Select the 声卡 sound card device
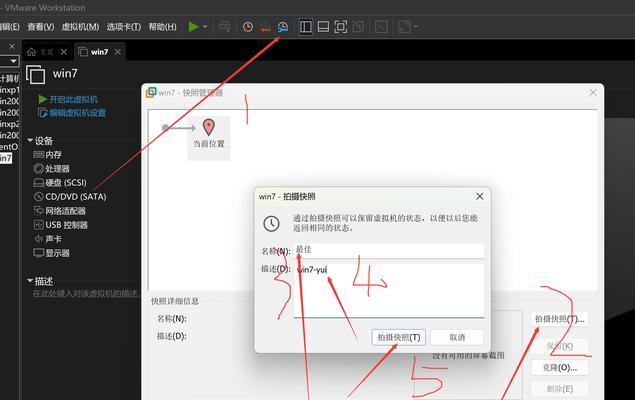This screenshot has width=635, height=400. [x=47, y=239]
